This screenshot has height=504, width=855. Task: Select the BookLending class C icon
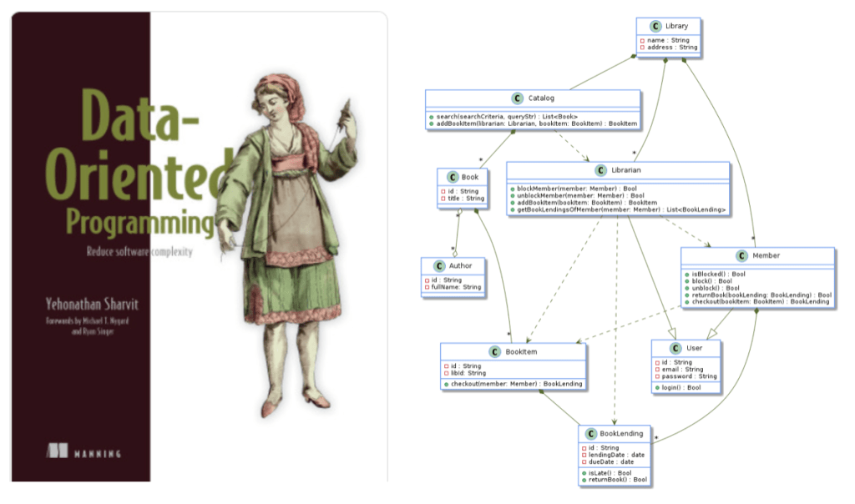589,434
